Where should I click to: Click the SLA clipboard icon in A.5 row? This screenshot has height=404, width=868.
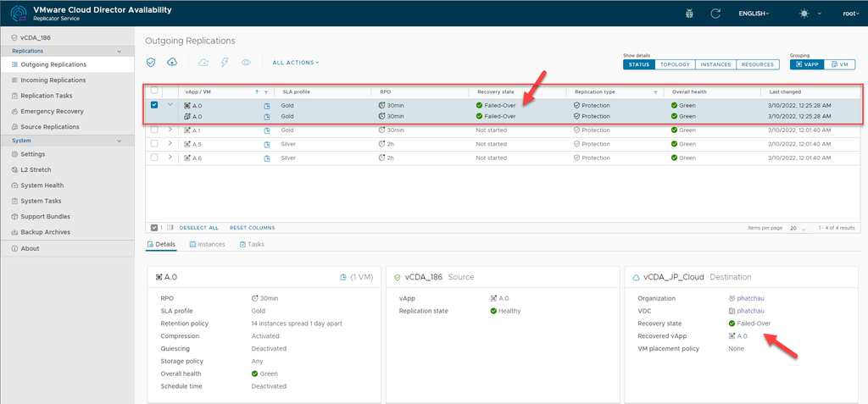(267, 144)
